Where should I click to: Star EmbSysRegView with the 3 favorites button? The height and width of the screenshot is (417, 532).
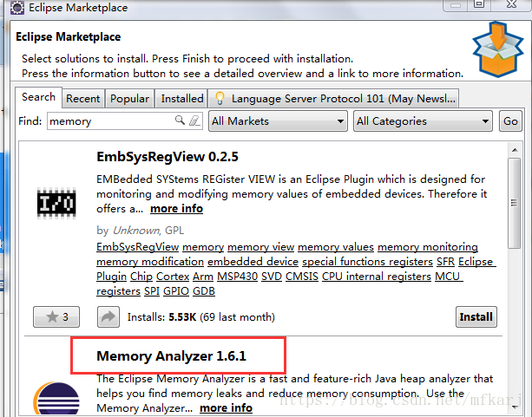pyautogui.click(x=56, y=316)
